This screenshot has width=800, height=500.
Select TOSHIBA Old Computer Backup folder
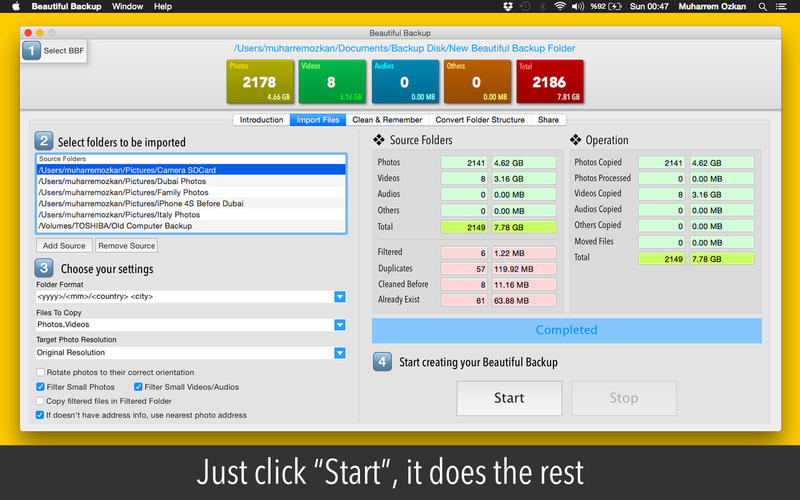tap(191, 226)
